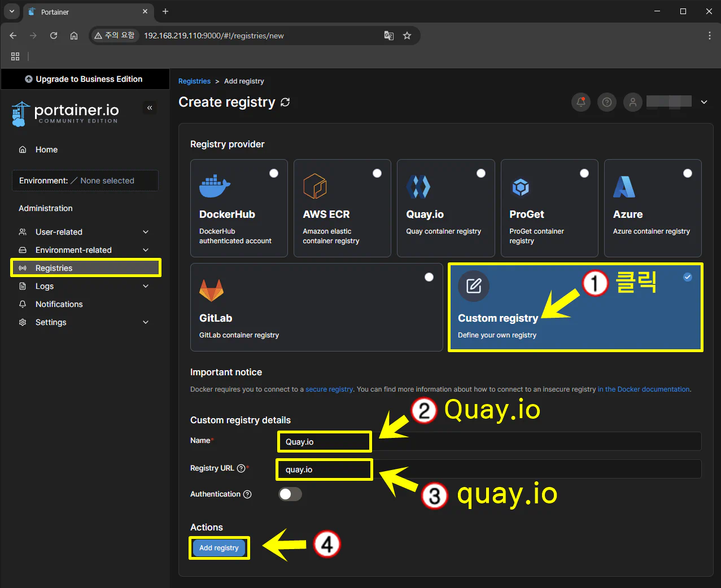Click the refresh icon beside Create registry

[x=285, y=102]
